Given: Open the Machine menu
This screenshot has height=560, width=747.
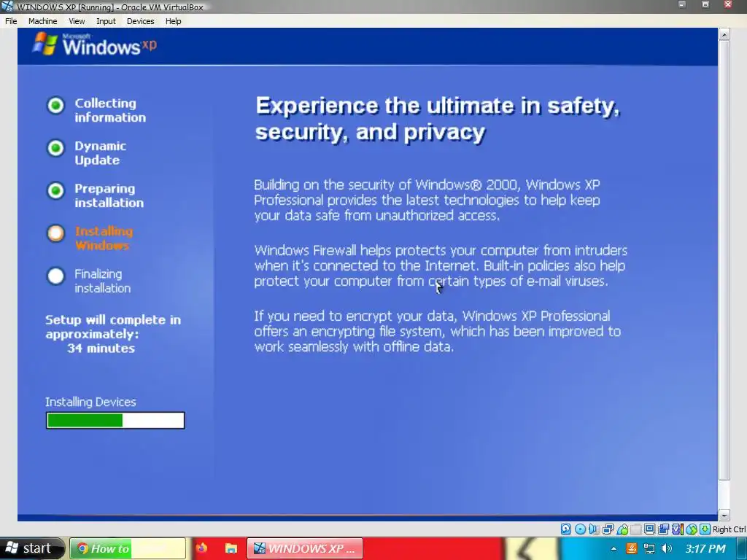Looking at the screenshot, I should coord(42,21).
